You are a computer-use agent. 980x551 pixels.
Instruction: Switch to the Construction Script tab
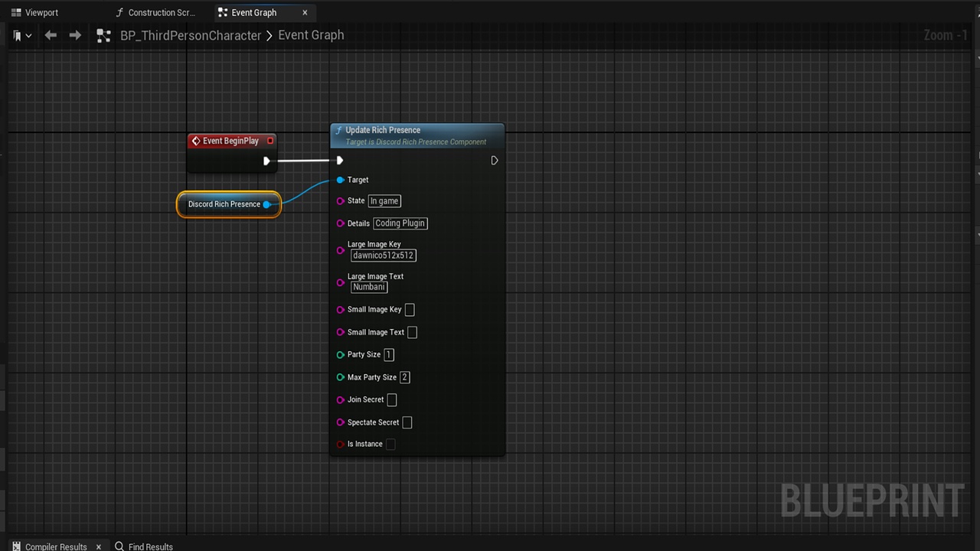[x=155, y=12]
